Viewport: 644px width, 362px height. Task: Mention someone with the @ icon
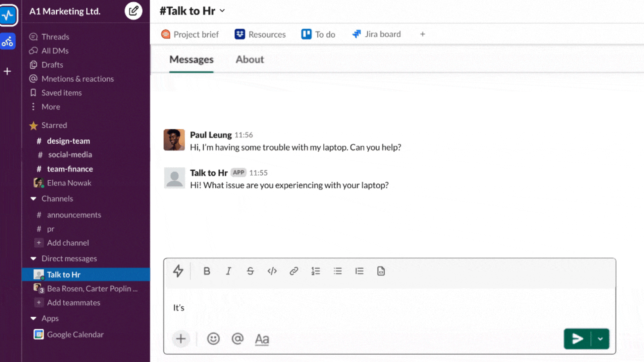[x=238, y=339]
